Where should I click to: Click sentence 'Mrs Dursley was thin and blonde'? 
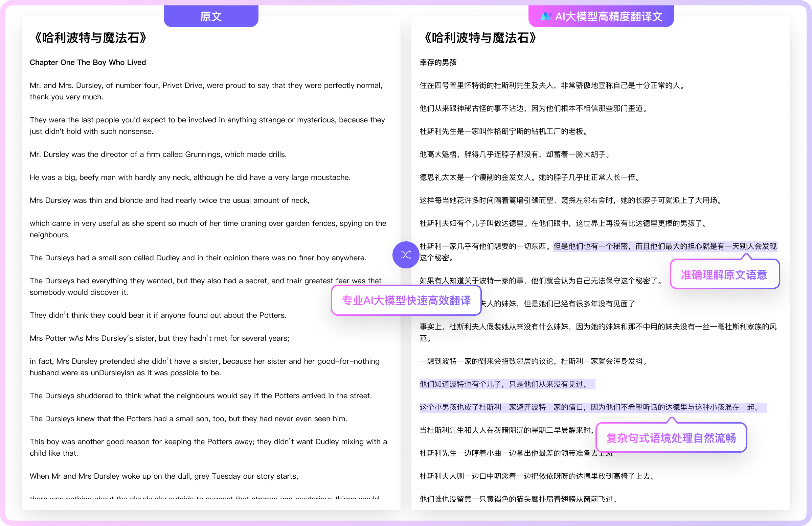click(x=170, y=200)
